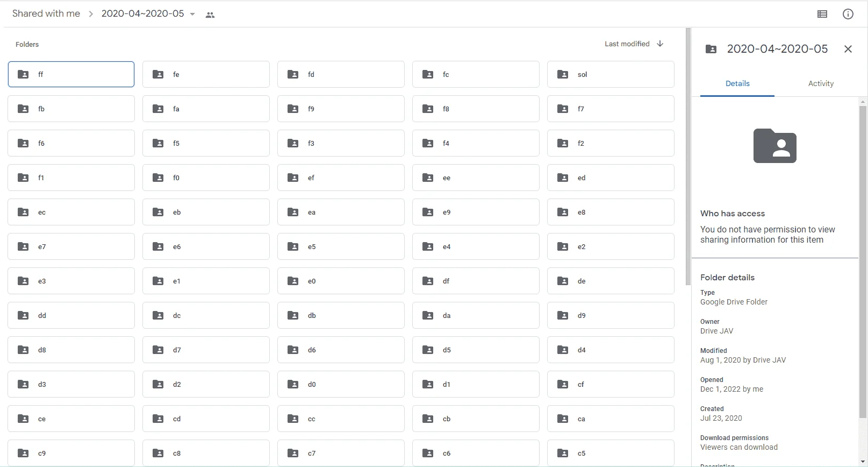The width and height of the screenshot is (868, 467).
Task: Click the folder icon of f1
Action: click(x=23, y=178)
